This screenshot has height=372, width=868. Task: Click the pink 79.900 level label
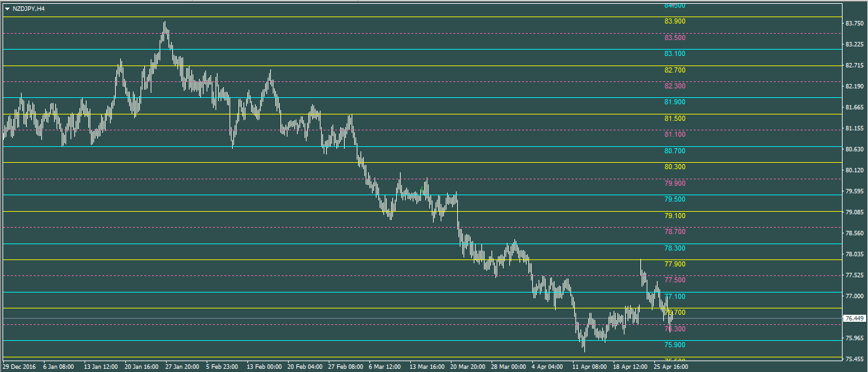[675, 183]
